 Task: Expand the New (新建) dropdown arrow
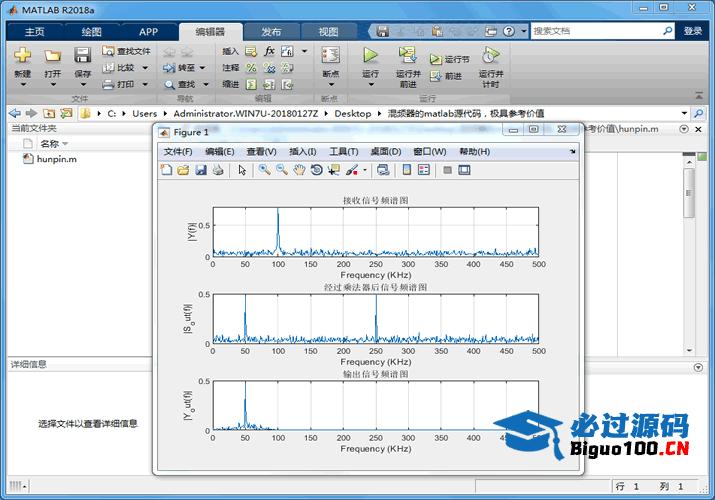[22, 85]
